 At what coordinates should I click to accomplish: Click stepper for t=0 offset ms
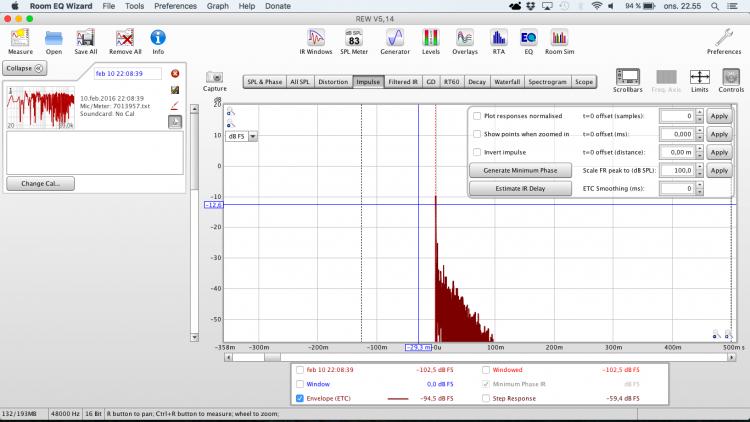point(699,134)
